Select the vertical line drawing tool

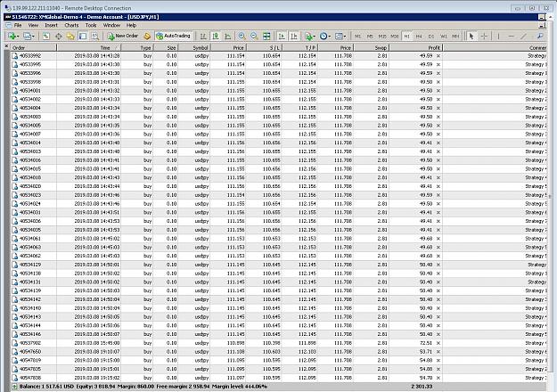(x=498, y=36)
